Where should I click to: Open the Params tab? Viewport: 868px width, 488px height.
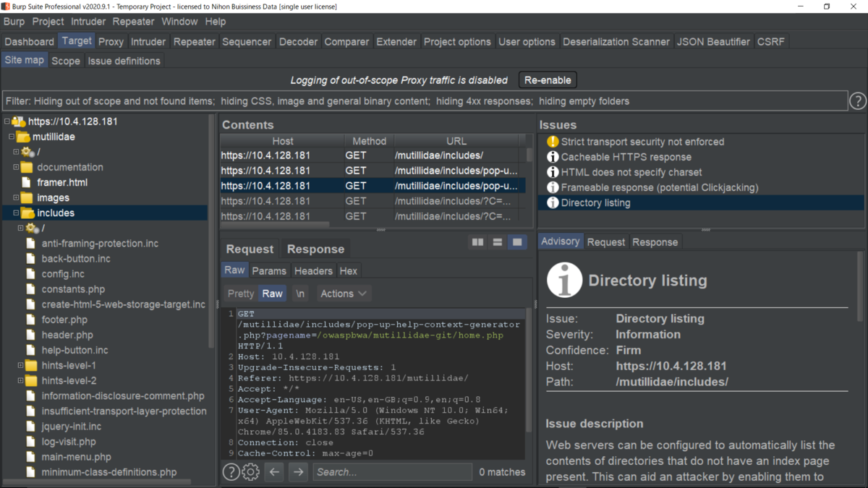tap(269, 270)
